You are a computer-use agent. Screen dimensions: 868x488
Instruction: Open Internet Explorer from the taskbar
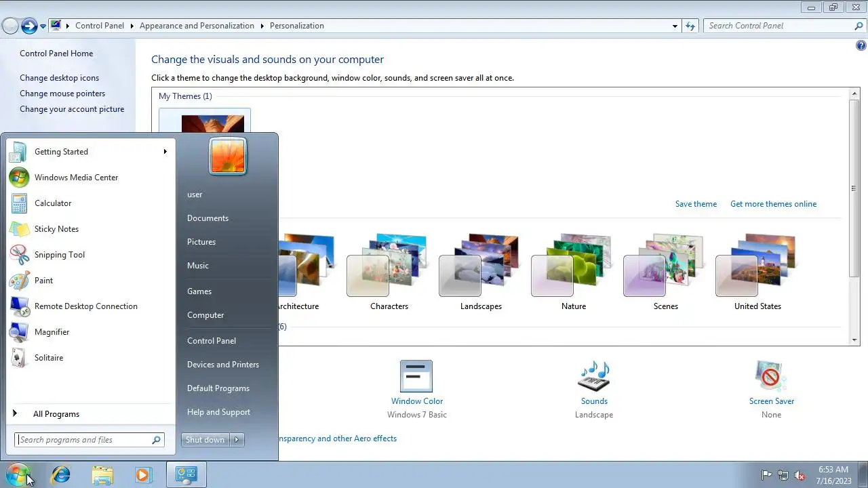point(61,474)
